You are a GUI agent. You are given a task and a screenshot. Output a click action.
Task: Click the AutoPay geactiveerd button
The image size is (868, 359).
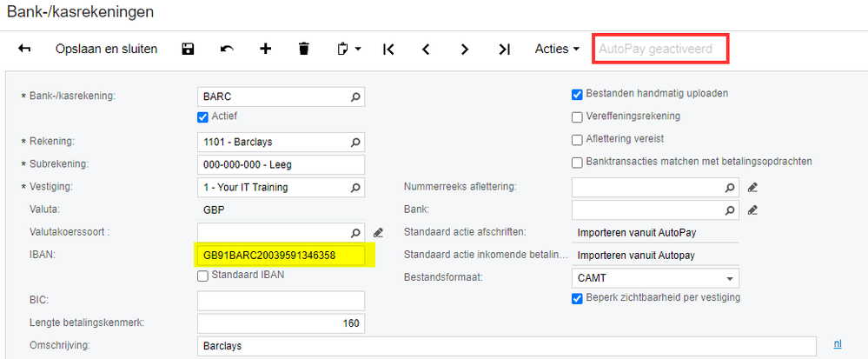[x=660, y=50]
